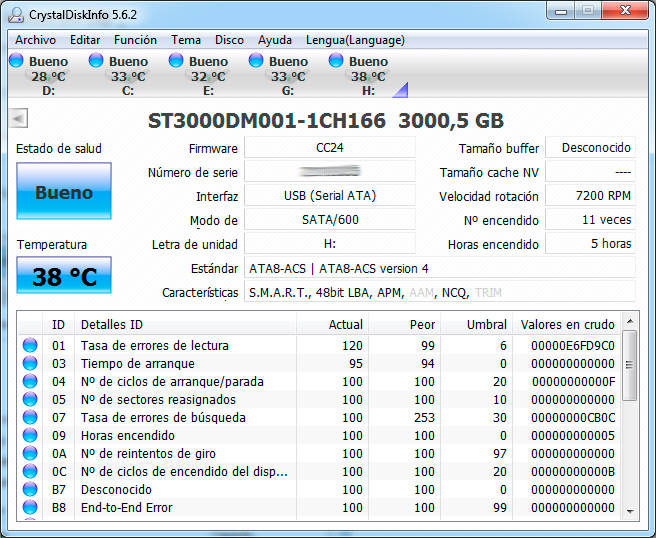656x538 pixels.
Task: Click status orb for attribute 07
Action: click(30, 418)
